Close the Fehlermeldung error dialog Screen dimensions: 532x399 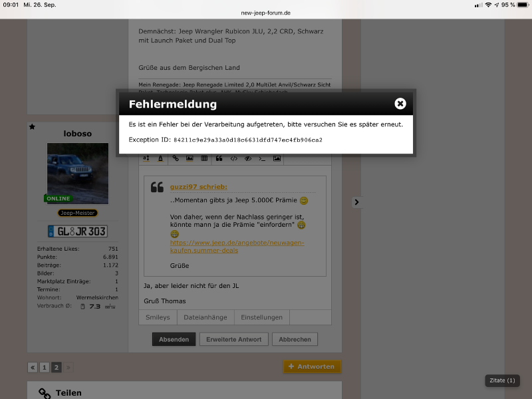400,104
